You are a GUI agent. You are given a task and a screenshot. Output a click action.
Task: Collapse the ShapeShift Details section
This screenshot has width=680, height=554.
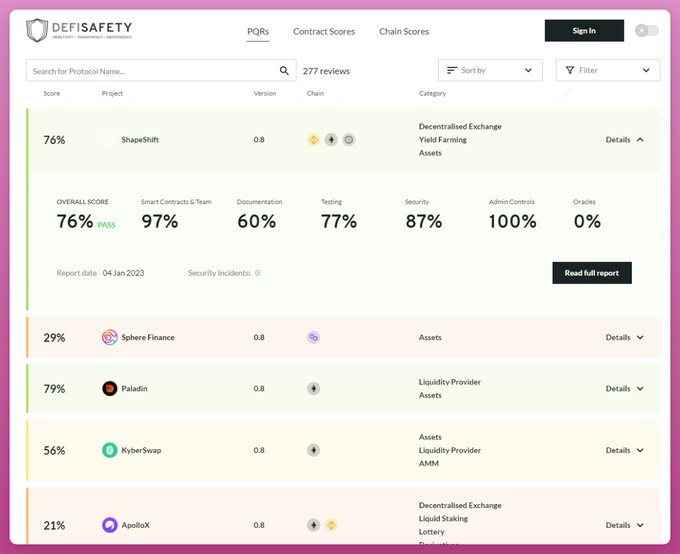pyautogui.click(x=624, y=140)
